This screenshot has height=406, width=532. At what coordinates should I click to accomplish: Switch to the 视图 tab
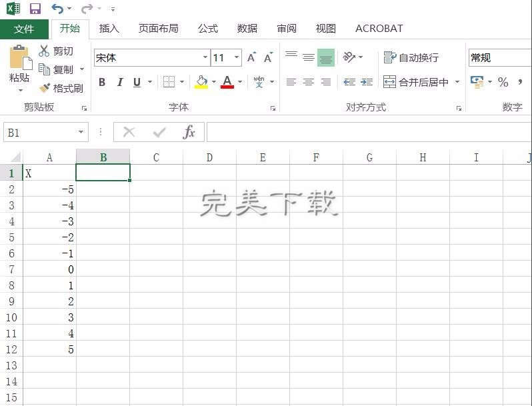[x=326, y=29]
